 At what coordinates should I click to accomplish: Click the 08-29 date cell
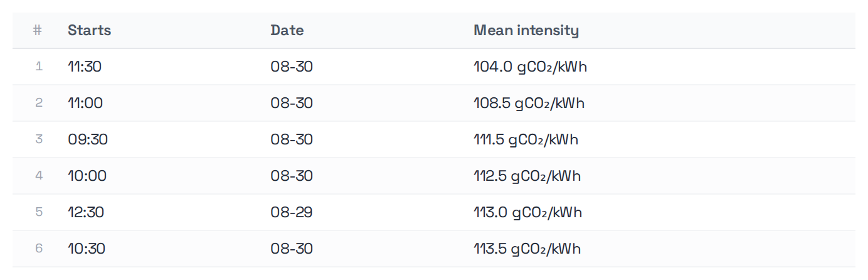click(292, 212)
